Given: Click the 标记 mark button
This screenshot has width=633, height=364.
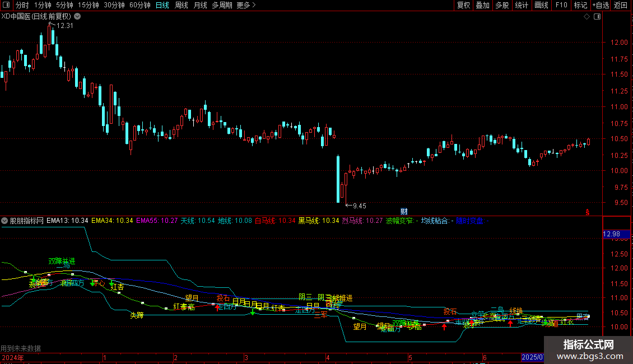Looking at the screenshot, I should point(580,5).
